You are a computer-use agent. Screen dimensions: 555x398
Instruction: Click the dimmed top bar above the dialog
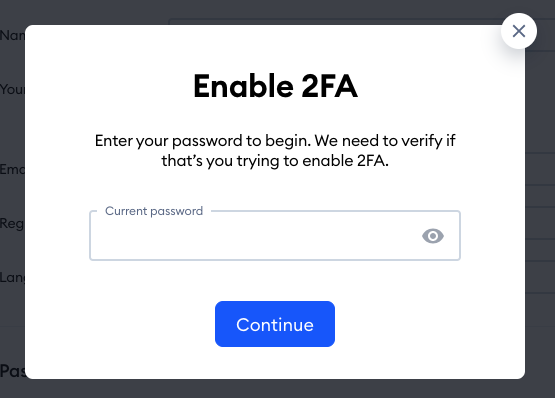(248, 11)
